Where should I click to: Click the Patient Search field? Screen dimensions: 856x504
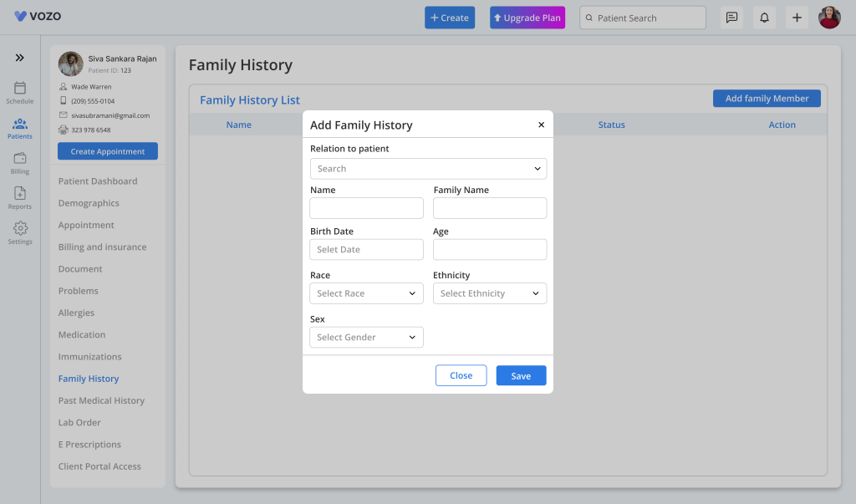[643, 18]
